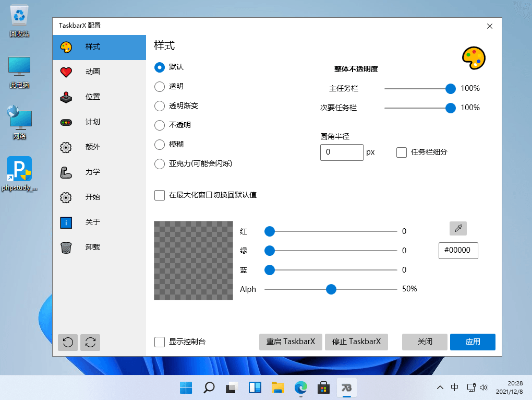Launch Microsoft Edge from taskbar
The height and width of the screenshot is (400, 532).
(x=300, y=387)
